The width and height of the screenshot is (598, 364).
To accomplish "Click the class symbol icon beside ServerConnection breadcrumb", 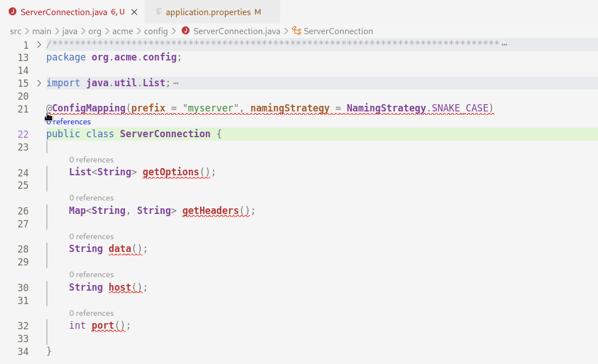I will [296, 31].
